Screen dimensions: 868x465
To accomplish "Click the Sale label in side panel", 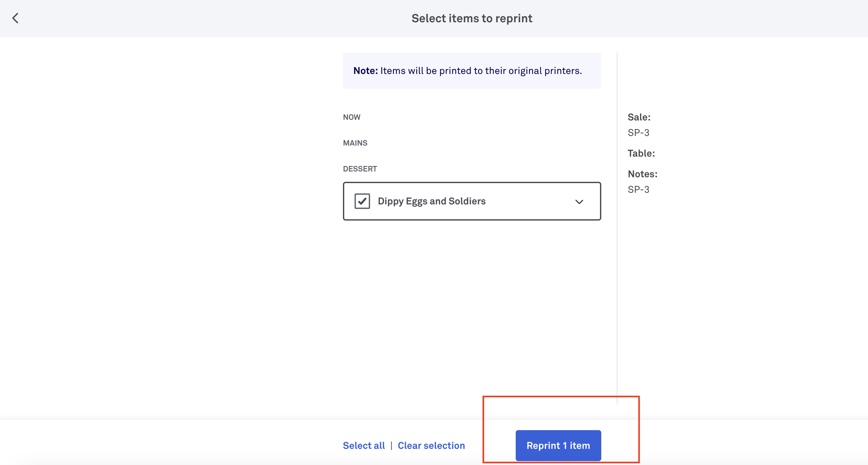I will point(638,117).
